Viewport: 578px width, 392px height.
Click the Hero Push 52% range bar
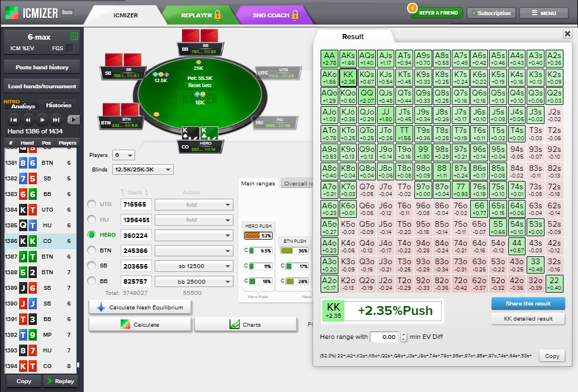point(258,236)
